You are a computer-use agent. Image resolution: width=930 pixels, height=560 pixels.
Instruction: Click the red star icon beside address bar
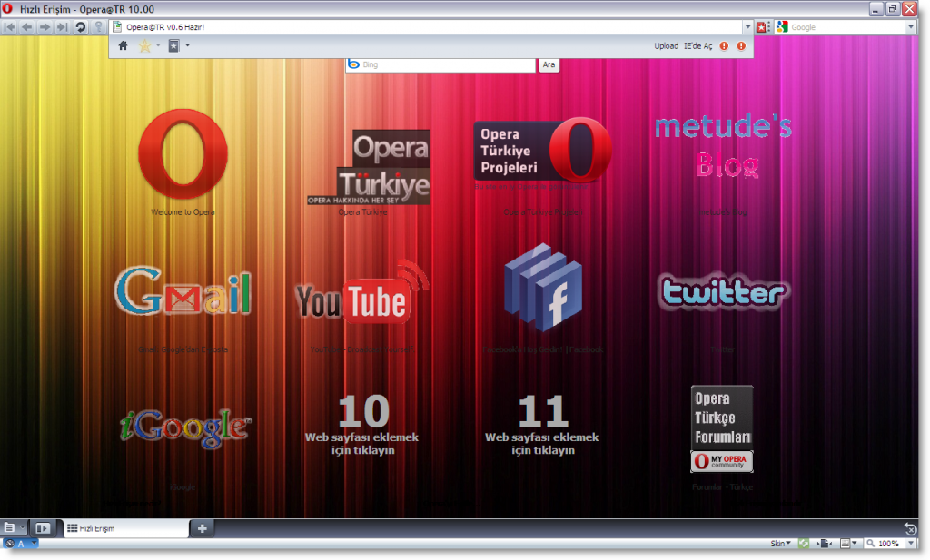click(763, 27)
